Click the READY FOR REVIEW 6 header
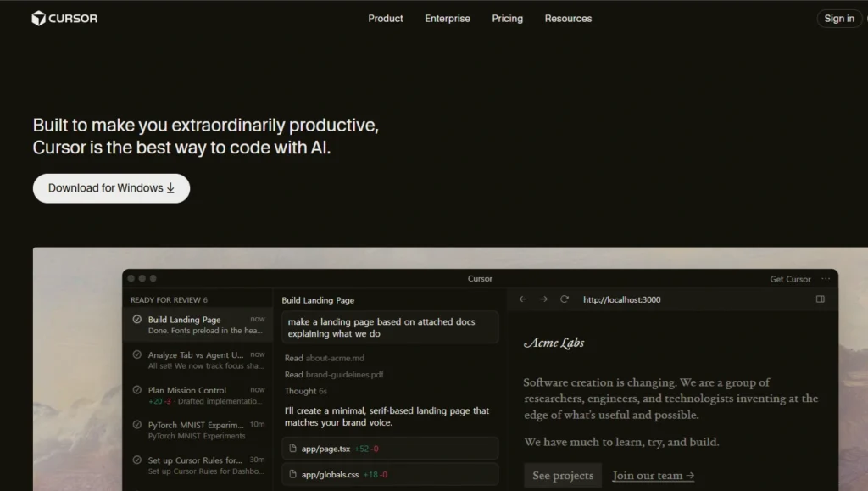Image resolution: width=868 pixels, height=491 pixels. (x=169, y=300)
